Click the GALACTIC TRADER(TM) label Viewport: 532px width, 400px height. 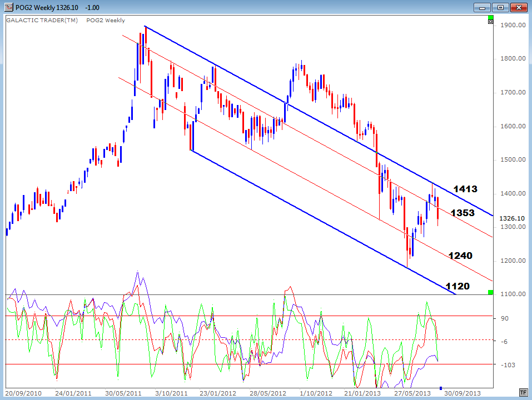pyautogui.click(x=42, y=21)
